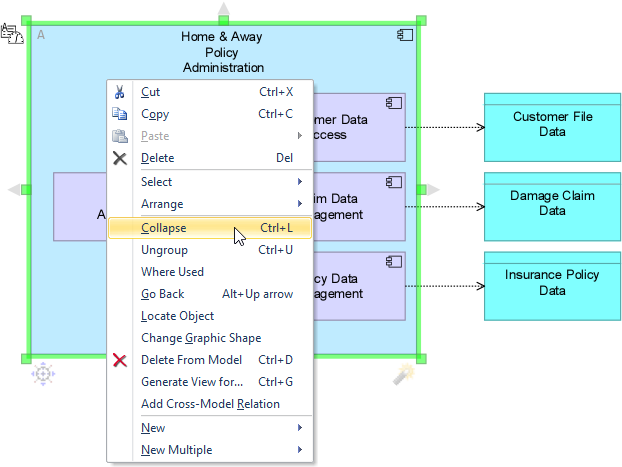Click the magic wand icon below the group

tap(403, 374)
